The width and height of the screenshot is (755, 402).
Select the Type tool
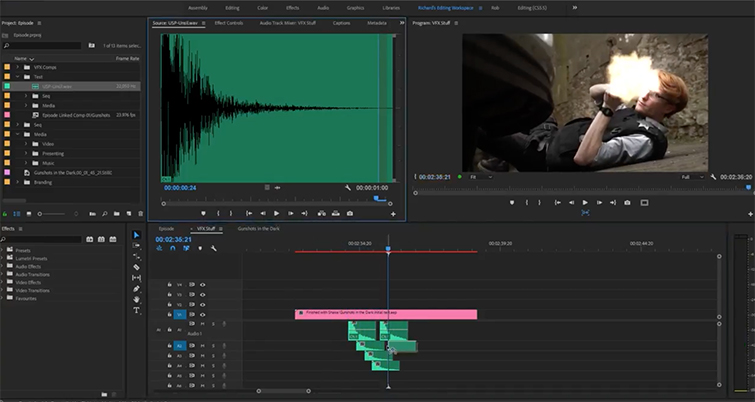(137, 311)
